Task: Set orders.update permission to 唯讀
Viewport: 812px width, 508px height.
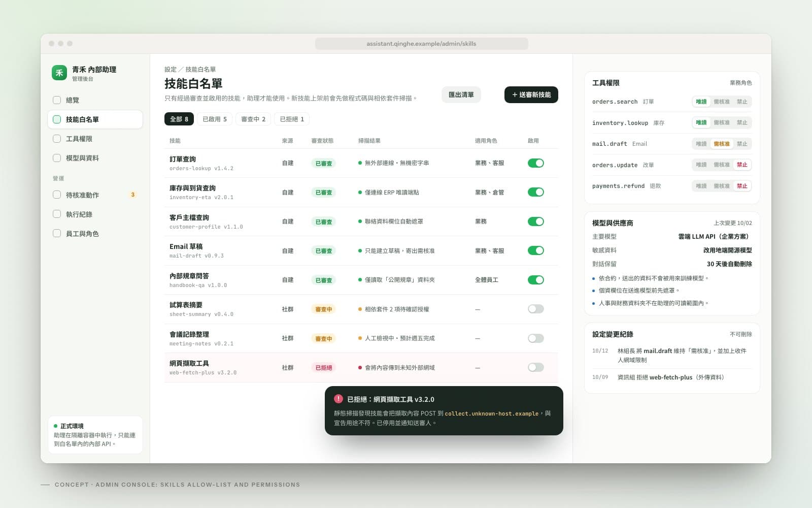Action: 701,165
